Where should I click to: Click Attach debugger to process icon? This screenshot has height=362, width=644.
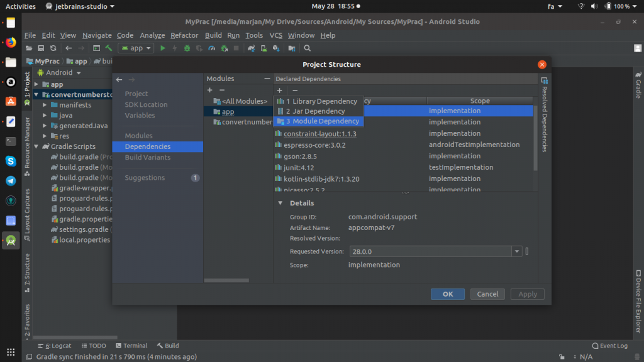(x=225, y=48)
